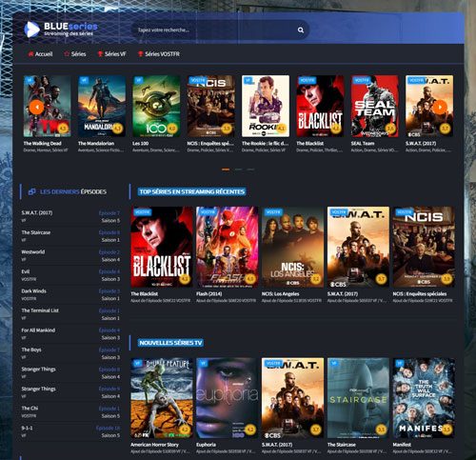Click the previous carousel arrow
The height and width of the screenshot is (460, 476).
click(x=37, y=107)
